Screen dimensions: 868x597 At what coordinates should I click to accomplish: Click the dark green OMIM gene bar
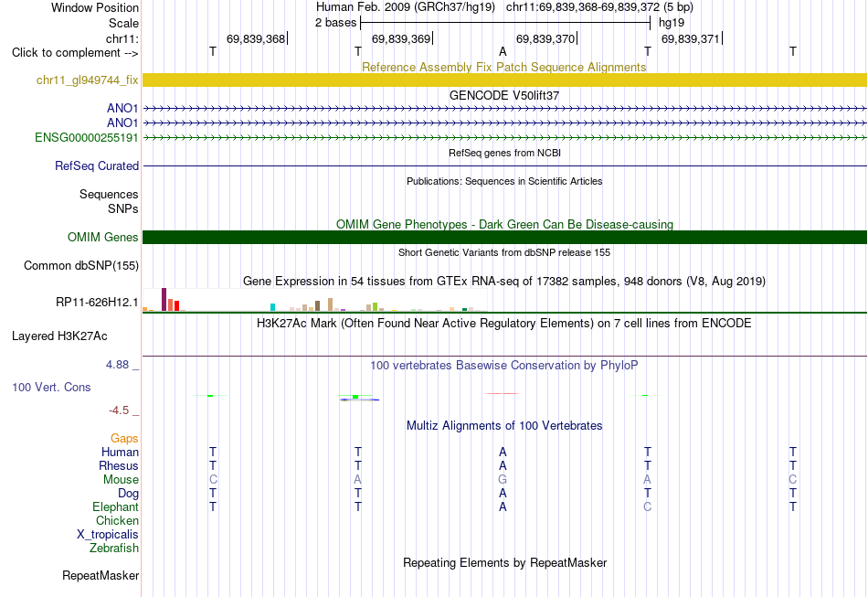point(504,237)
